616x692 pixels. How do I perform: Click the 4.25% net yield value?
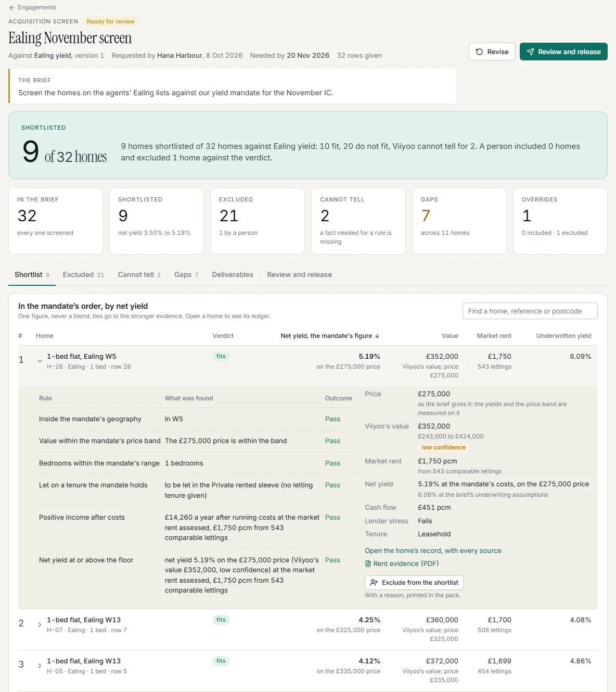[369, 620]
